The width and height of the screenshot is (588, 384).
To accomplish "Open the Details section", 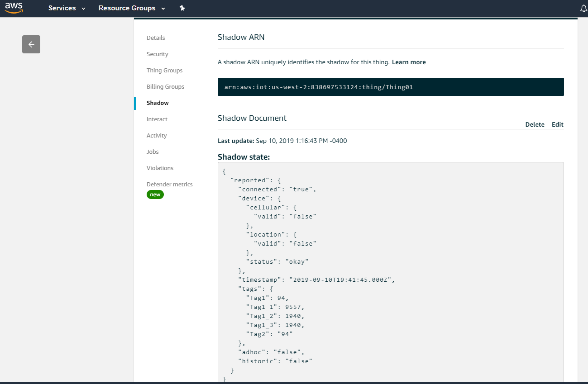I will (x=156, y=38).
